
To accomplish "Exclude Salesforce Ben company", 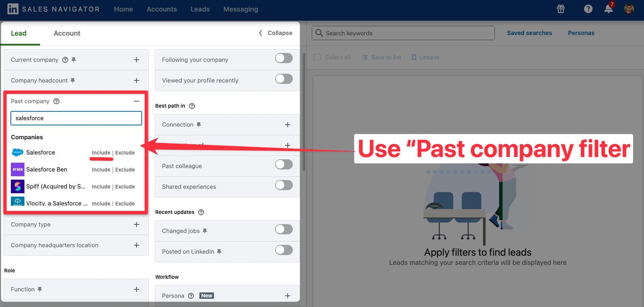I will point(125,170).
